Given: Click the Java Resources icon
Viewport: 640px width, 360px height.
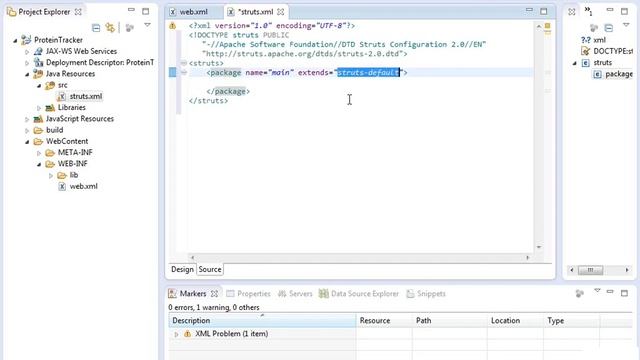Looking at the screenshot, I should point(38,73).
